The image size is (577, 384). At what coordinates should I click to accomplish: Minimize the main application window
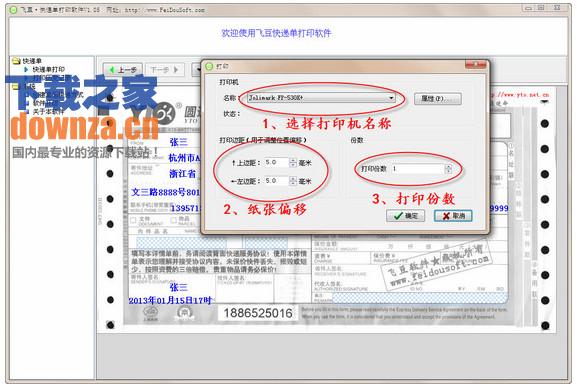(x=528, y=7)
